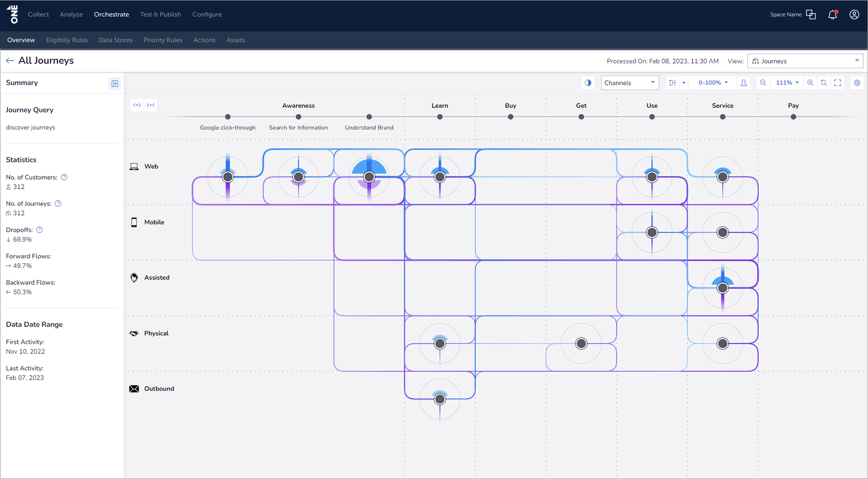Toggle the contrast display mode
The image size is (868, 479).
(x=588, y=83)
